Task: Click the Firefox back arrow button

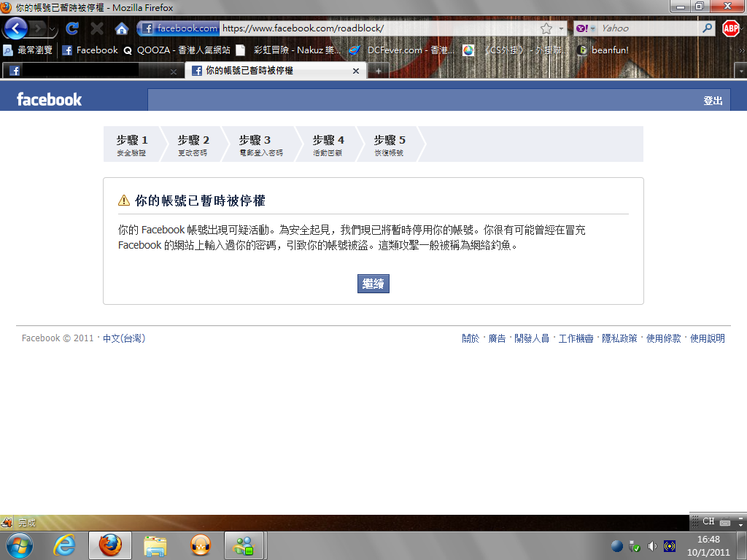Action: pyautogui.click(x=16, y=28)
